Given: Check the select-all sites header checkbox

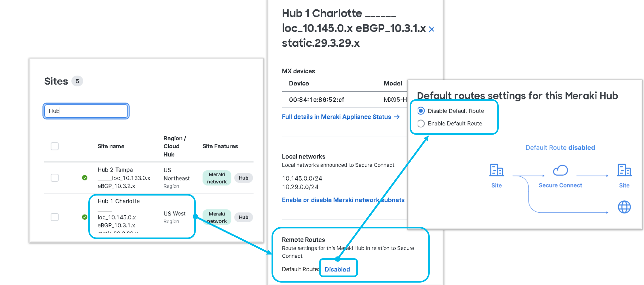Looking at the screenshot, I should [55, 146].
